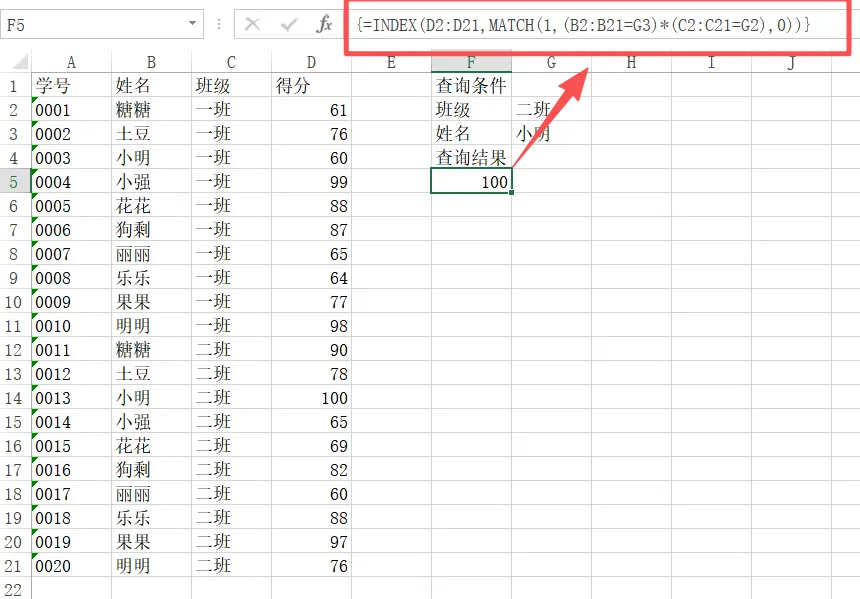Select name cell 明明 in row 21
This screenshot has width=860, height=599.
(x=151, y=566)
